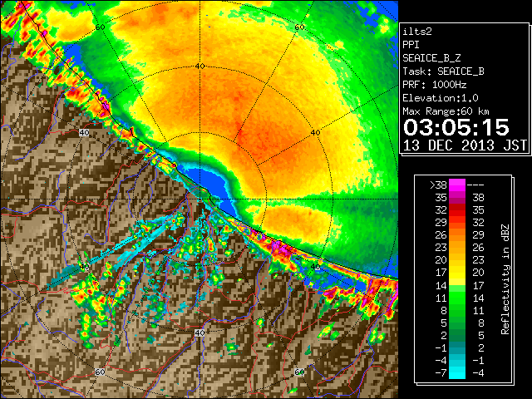The width and height of the screenshot is (532, 399).
Task: Click the 'Max Range:60 km' text
Action: click(446, 111)
